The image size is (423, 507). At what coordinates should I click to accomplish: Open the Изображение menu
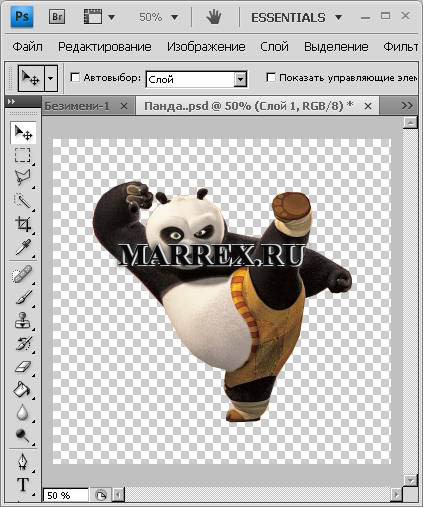coord(206,47)
